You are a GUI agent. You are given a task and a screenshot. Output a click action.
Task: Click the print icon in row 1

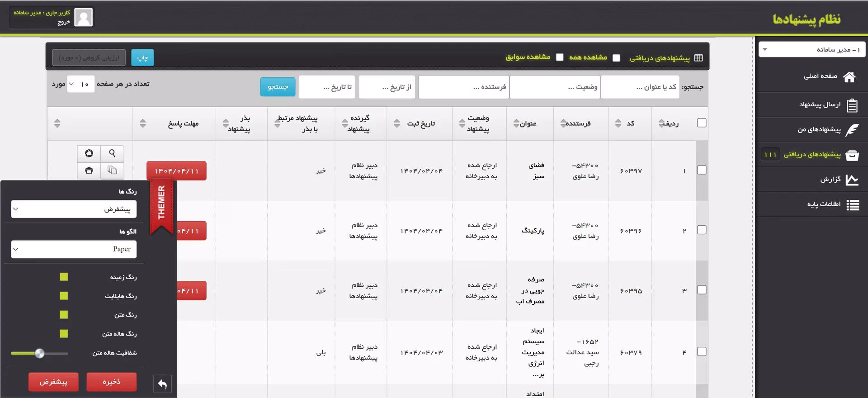(x=89, y=170)
